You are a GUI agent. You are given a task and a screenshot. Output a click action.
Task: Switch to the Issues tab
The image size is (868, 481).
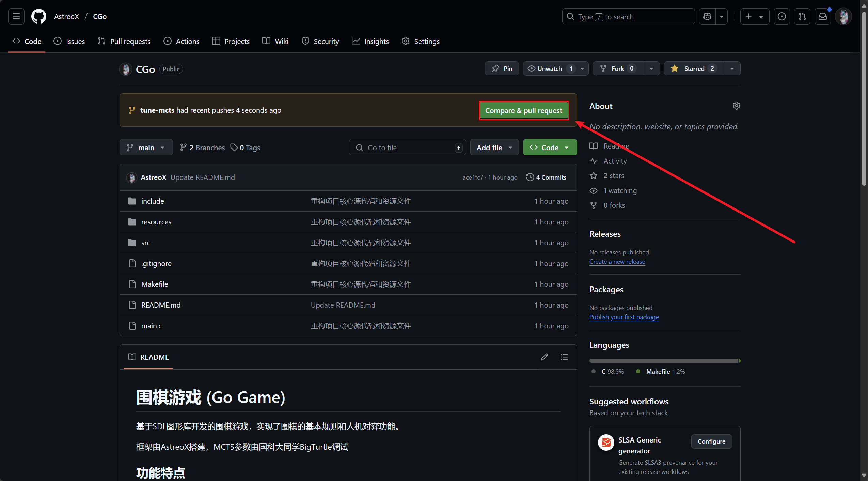pos(69,41)
